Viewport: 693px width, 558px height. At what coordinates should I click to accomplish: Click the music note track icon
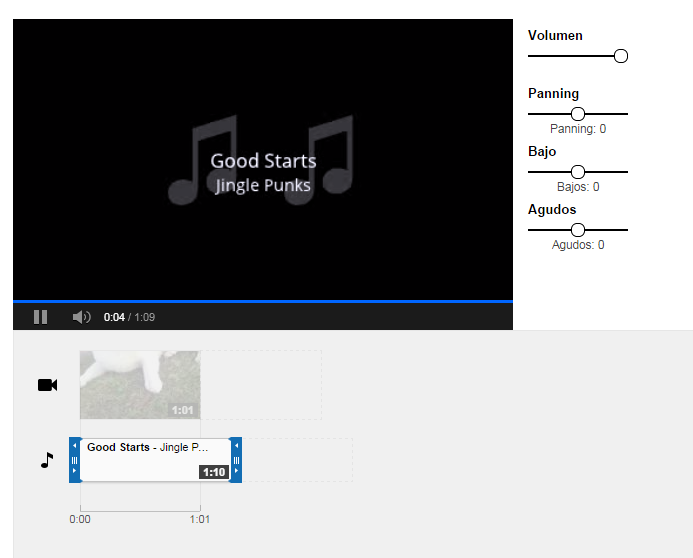click(x=47, y=460)
